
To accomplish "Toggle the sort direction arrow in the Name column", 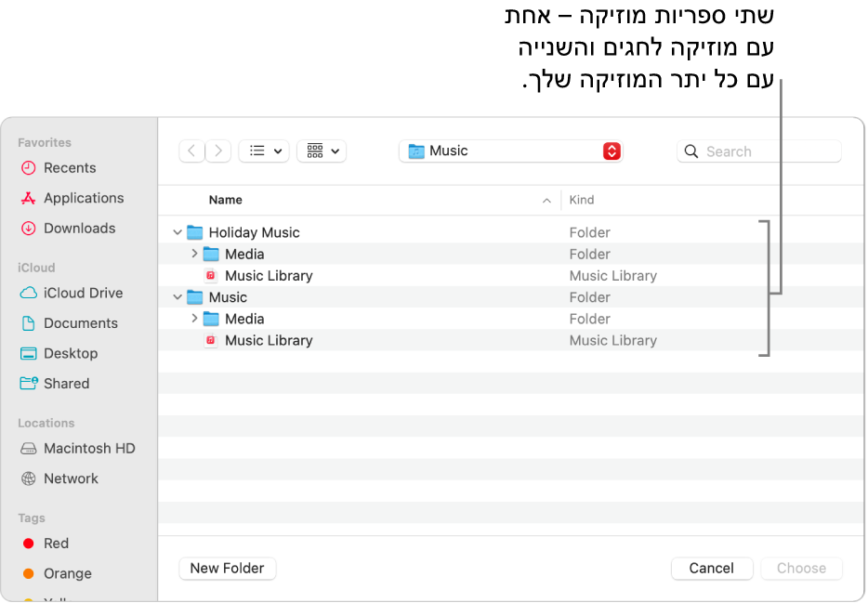I will [546, 201].
